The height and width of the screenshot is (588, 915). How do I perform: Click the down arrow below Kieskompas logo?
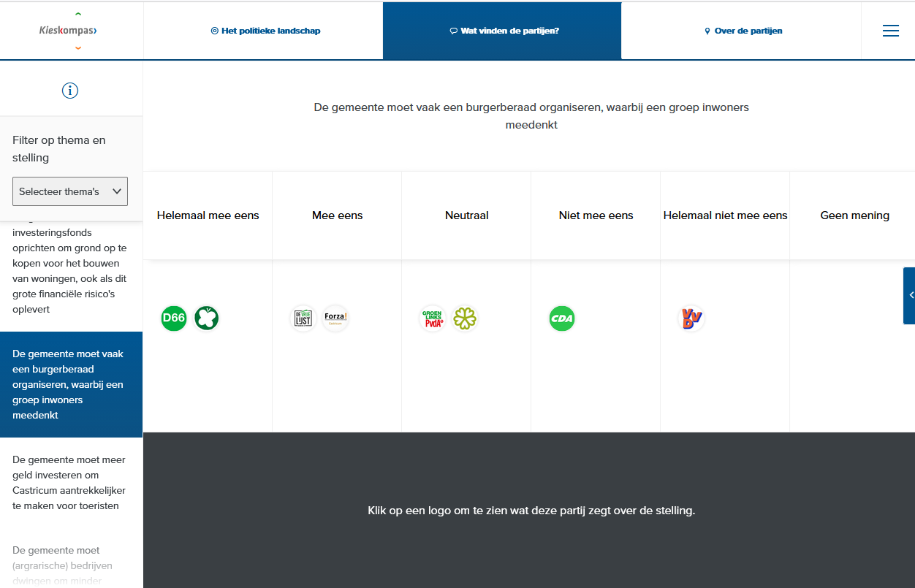(x=78, y=48)
